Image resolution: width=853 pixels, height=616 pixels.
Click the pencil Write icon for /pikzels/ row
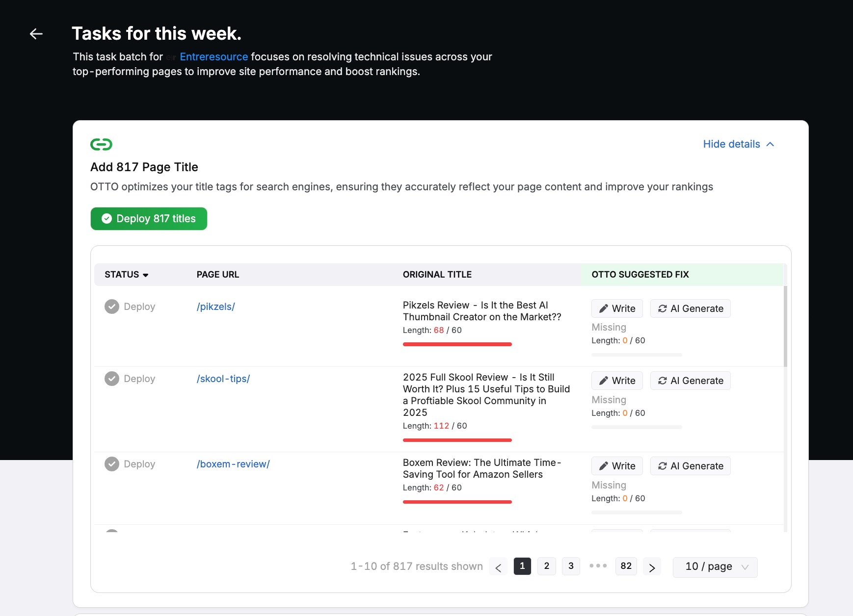604,308
